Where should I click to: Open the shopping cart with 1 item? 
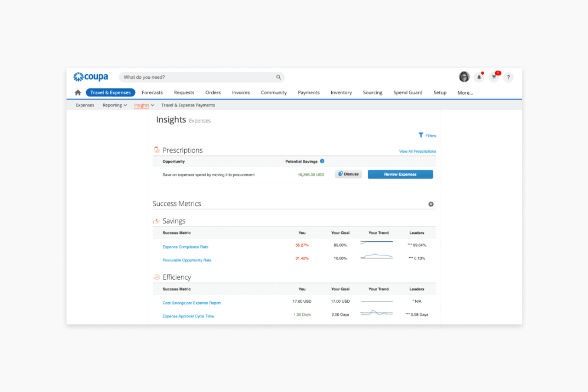[493, 77]
